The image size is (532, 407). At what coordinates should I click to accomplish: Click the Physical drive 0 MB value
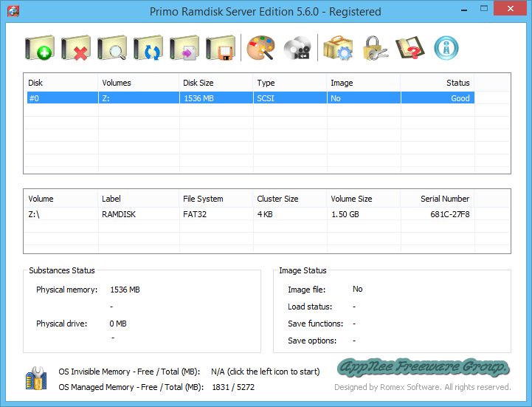(118, 324)
